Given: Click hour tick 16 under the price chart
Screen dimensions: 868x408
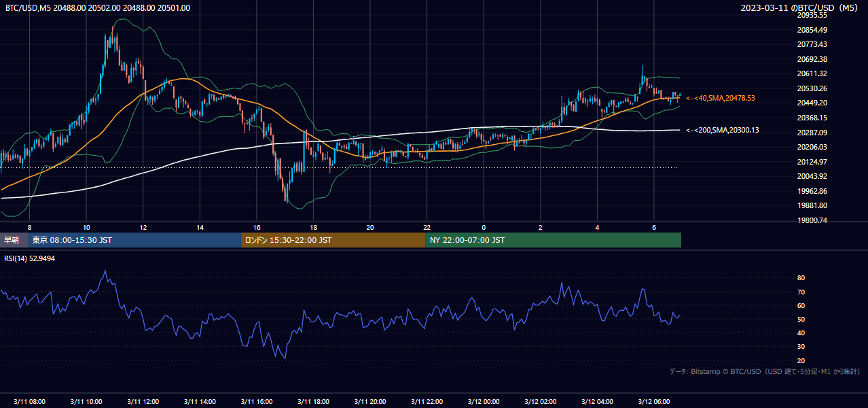Looking at the screenshot, I should 256,227.
